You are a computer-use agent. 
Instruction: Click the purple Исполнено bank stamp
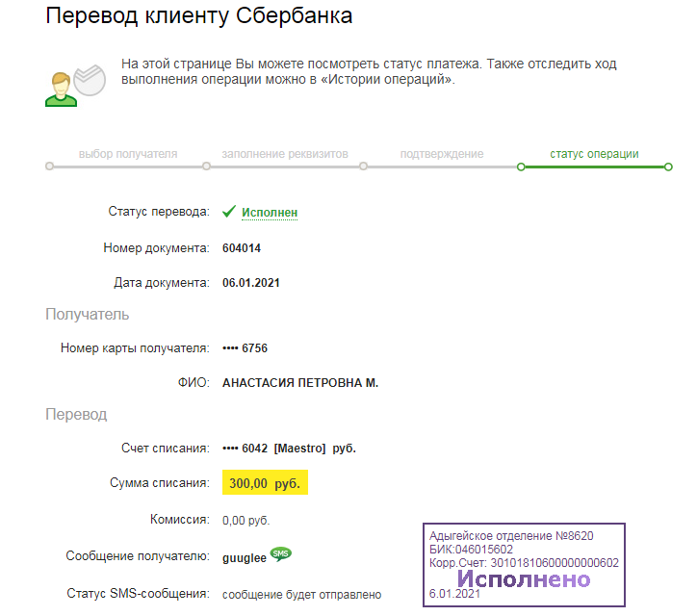click(524, 565)
